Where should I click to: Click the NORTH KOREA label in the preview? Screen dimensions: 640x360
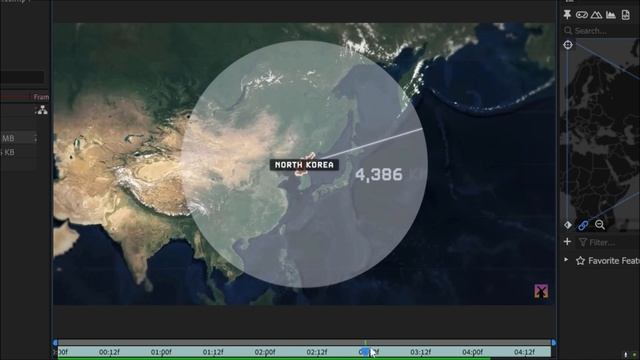tap(304, 165)
